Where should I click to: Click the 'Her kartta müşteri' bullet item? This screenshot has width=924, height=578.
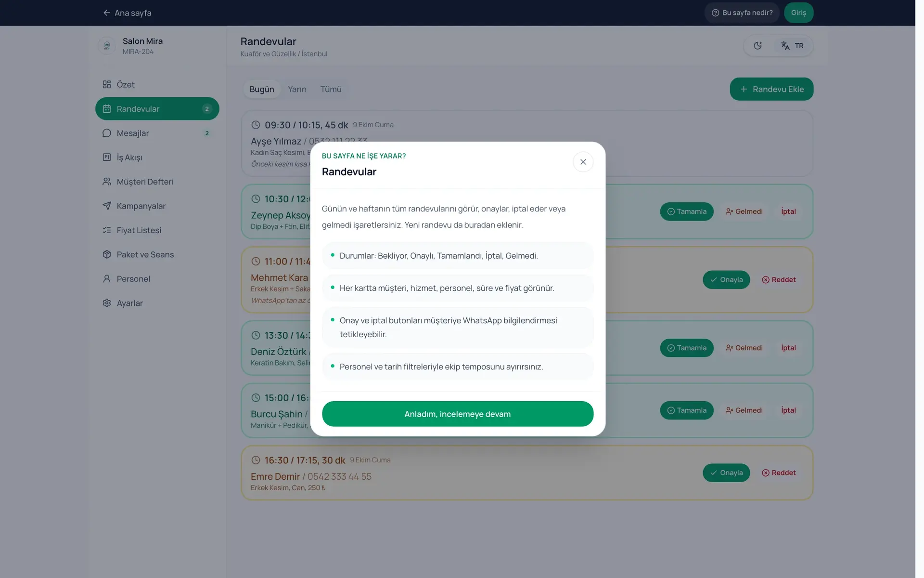pyautogui.click(x=457, y=288)
